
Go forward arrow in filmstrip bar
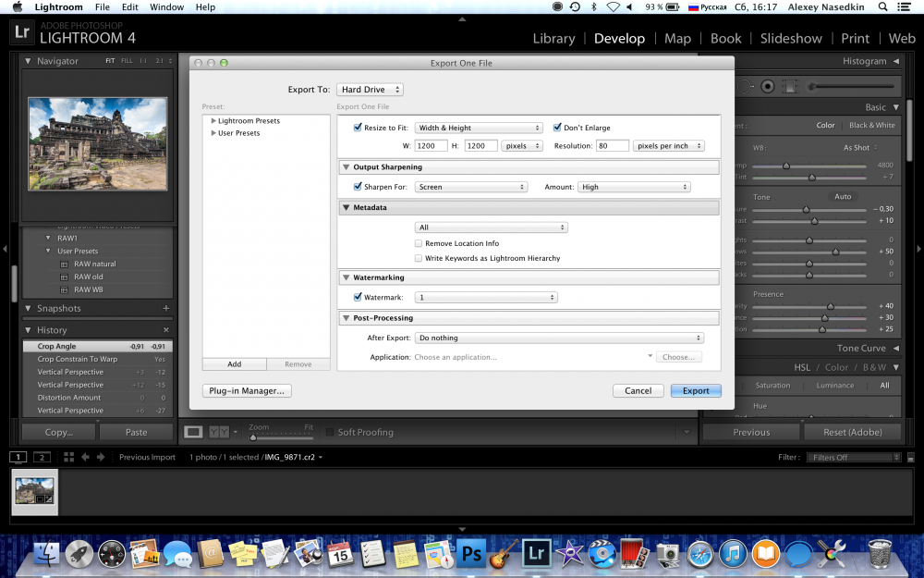101,457
